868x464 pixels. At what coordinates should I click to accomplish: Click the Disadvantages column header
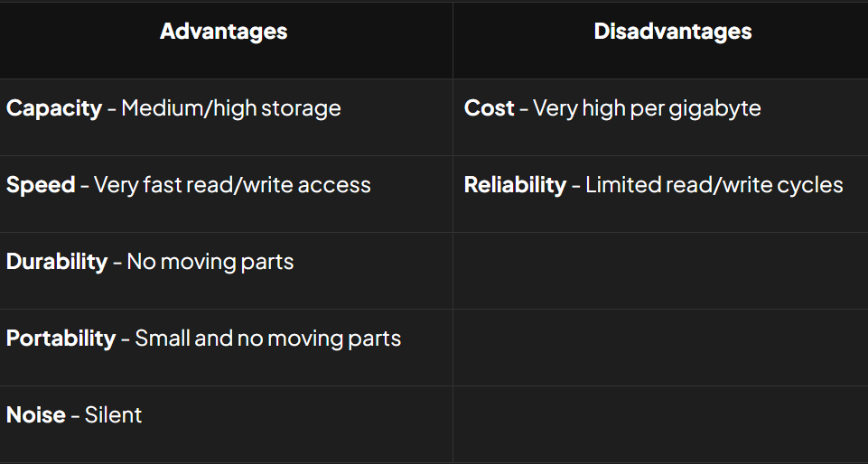click(673, 32)
